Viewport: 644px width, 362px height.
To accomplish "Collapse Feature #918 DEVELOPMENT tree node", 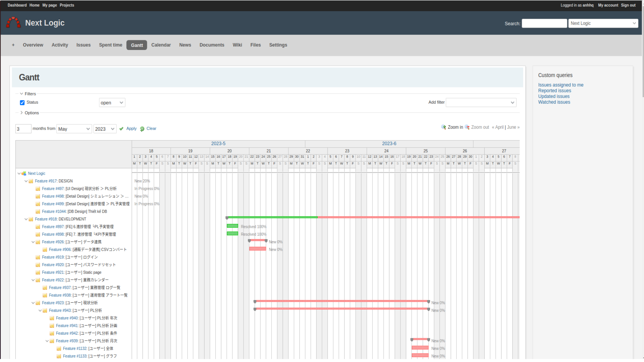I will (x=26, y=219).
